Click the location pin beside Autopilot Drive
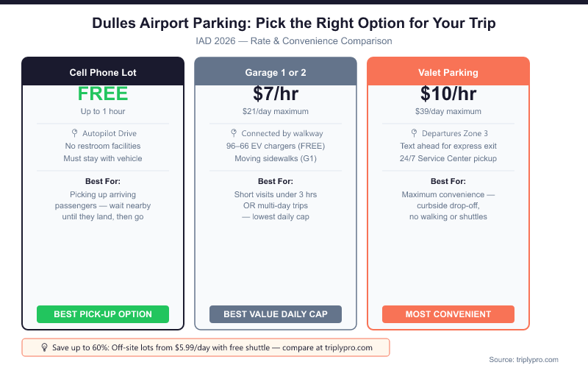The height and width of the screenshot is (368, 588). click(74, 133)
